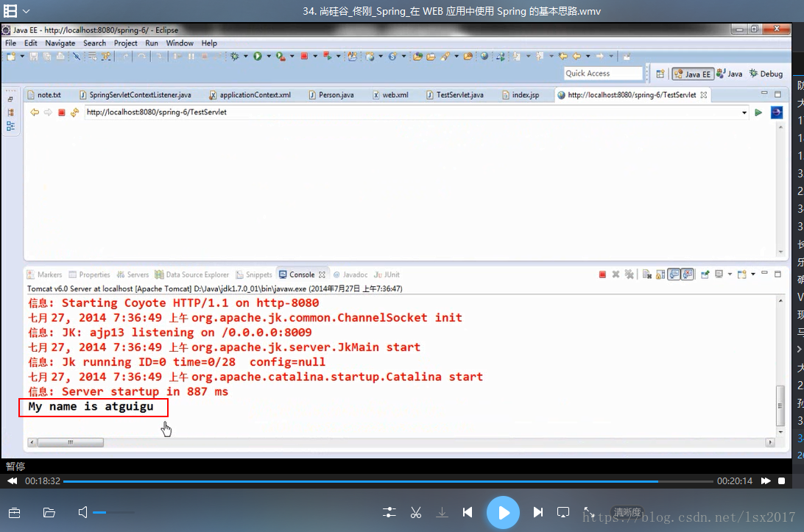The width and height of the screenshot is (804, 532).
Task: Toggle the console Scroll Lock
Action: coord(660,274)
